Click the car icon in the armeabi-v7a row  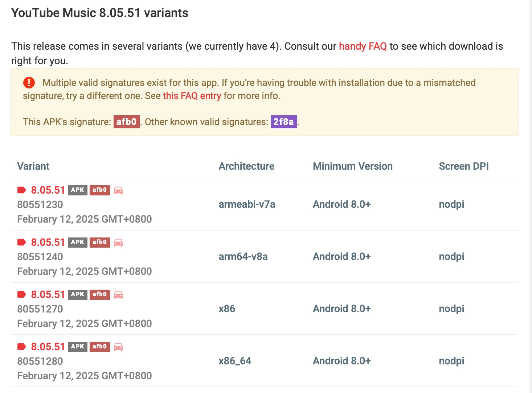118,190
